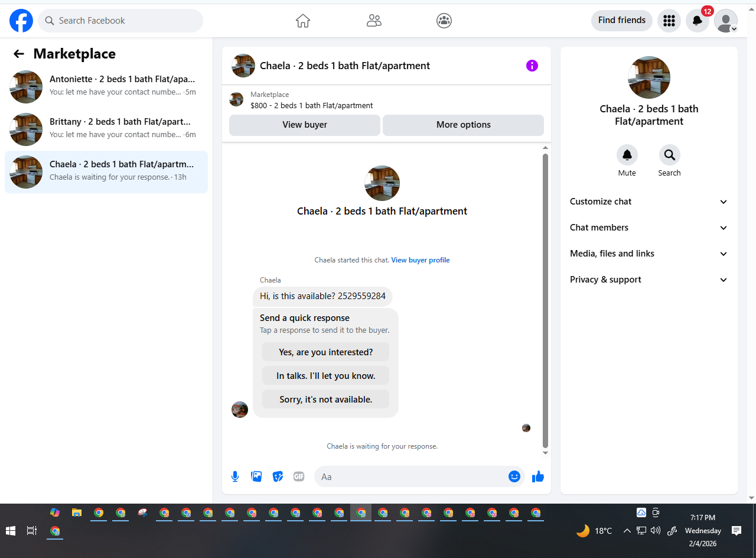Click the large listing photo in chat body
Image resolution: width=756 pixels, height=558 pixels.
click(382, 183)
